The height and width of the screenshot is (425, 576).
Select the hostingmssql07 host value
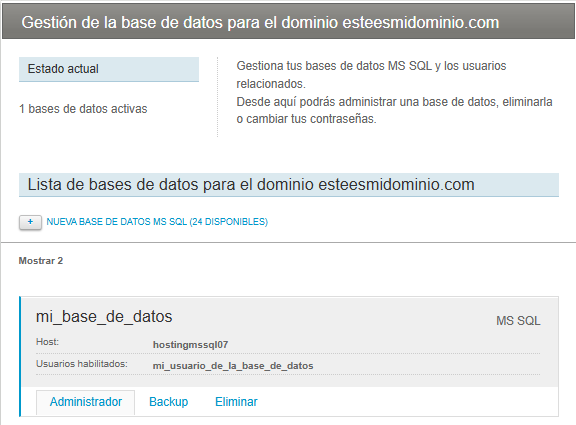(190, 345)
